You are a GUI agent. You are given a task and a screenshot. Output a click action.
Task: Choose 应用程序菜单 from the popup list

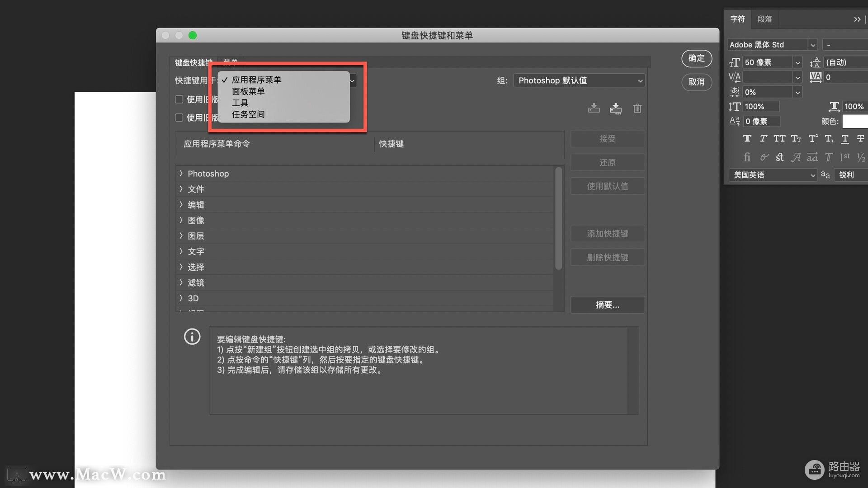point(284,80)
